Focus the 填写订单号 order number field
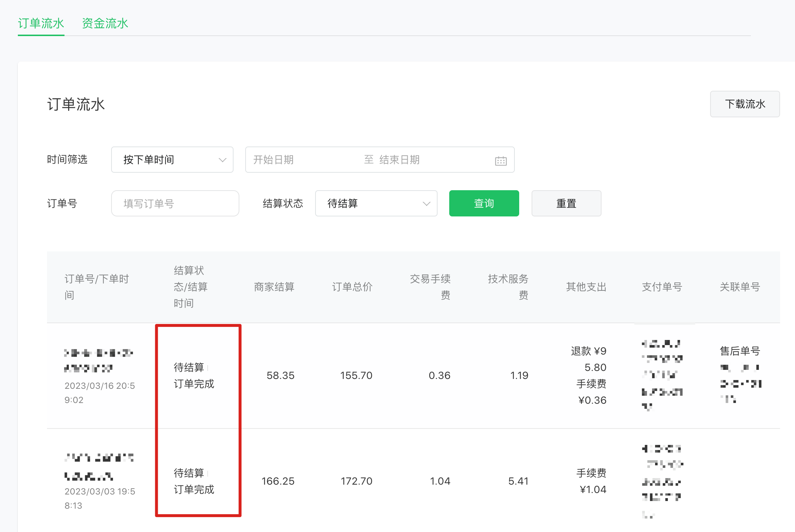 point(175,203)
